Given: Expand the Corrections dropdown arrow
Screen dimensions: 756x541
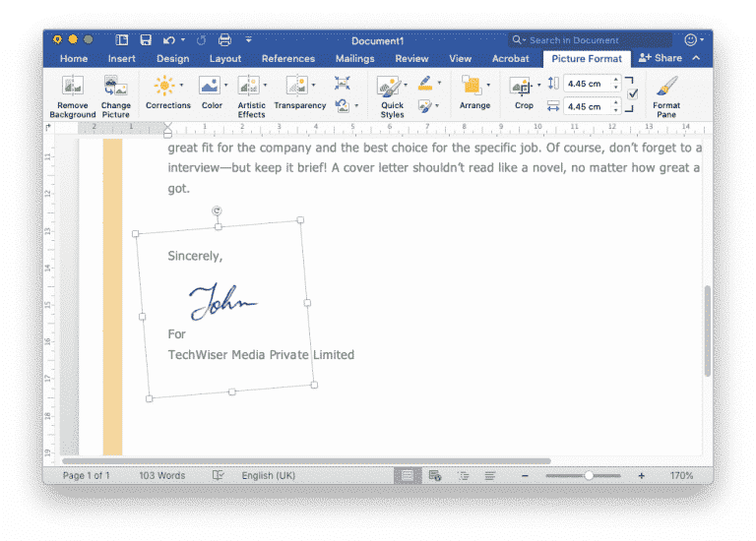Looking at the screenshot, I should pos(182,86).
